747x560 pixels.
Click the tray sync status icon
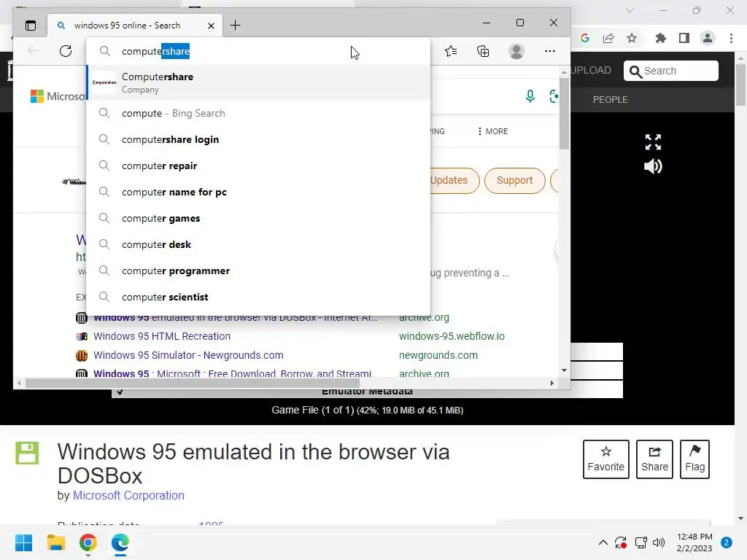pos(620,542)
